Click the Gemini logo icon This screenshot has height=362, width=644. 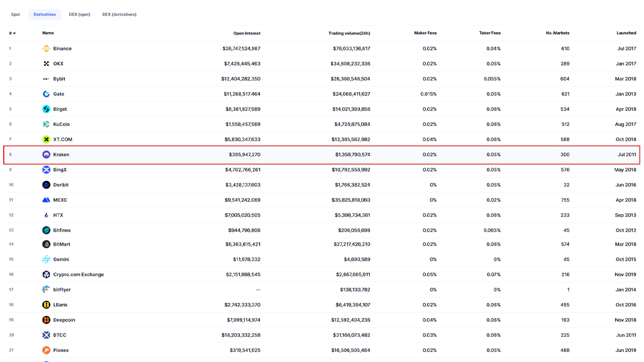[x=46, y=260]
